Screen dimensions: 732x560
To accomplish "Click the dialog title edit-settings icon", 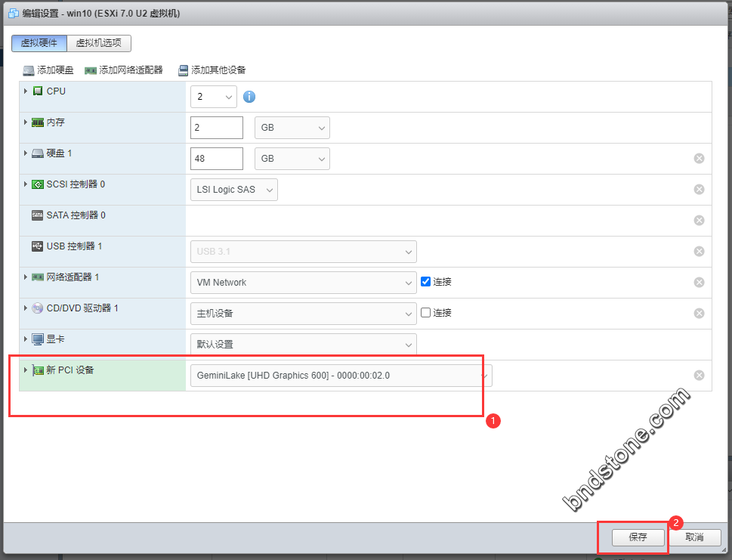I will 14,13.
